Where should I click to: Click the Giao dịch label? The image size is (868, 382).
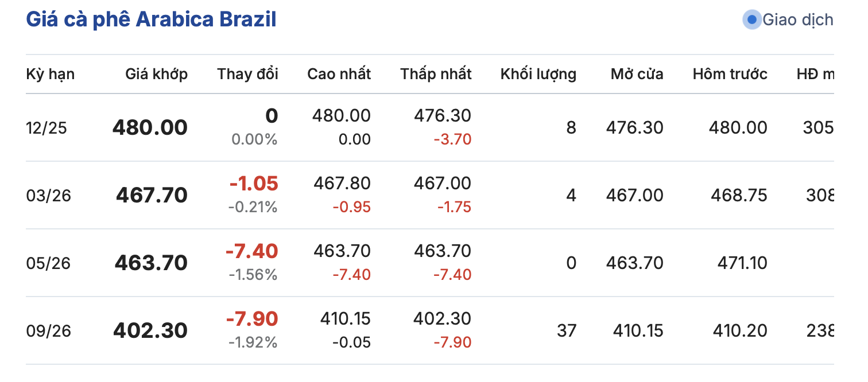pyautogui.click(x=797, y=20)
